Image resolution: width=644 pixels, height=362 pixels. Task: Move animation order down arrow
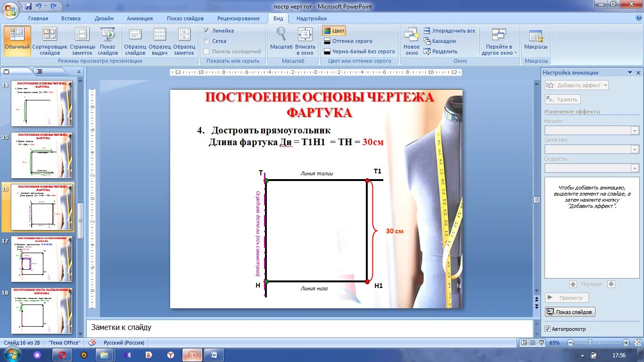[611, 284]
